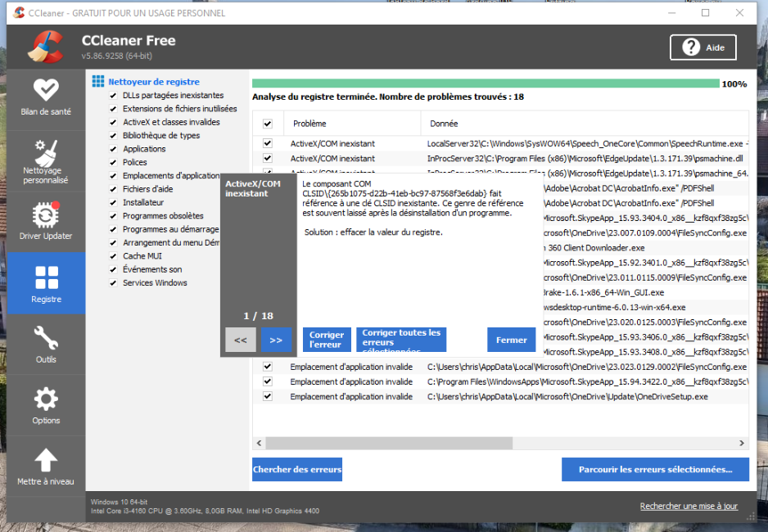Click Mettre à niveau arrow icon

46,461
